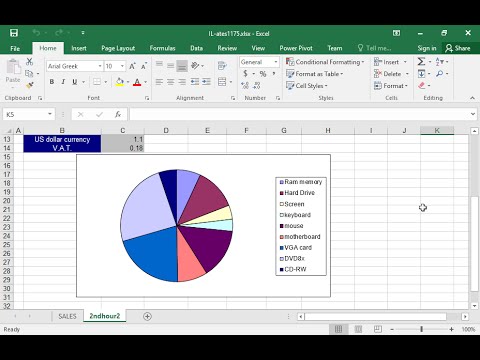The image size is (480, 360).
Task: Toggle Bold formatting
Action: [x=52, y=82]
